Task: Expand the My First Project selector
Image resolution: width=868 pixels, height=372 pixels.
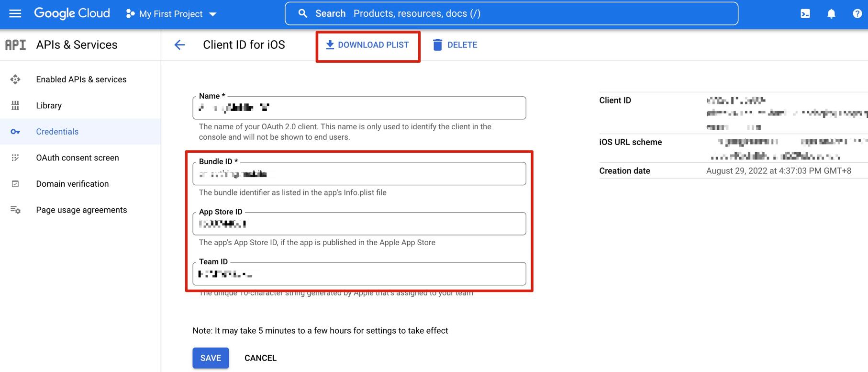Action: click(171, 14)
